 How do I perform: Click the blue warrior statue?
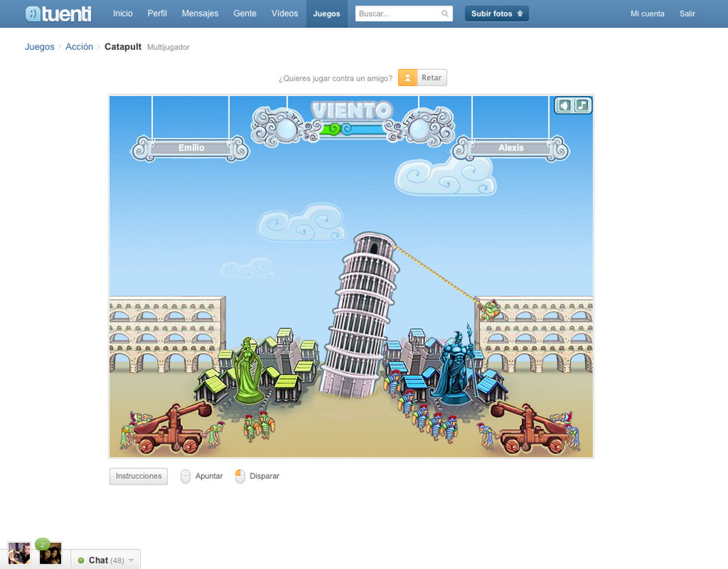[454, 367]
